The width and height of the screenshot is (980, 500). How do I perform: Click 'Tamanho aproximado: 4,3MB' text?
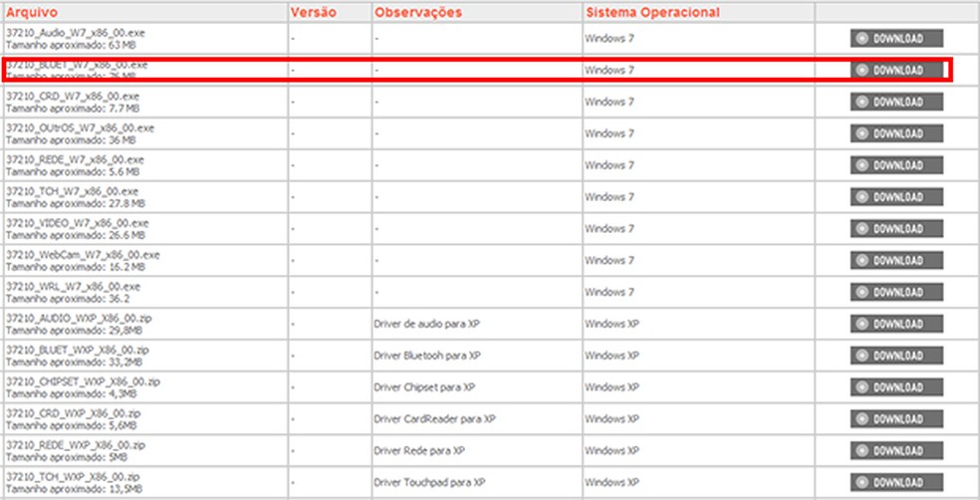pyautogui.click(x=72, y=394)
